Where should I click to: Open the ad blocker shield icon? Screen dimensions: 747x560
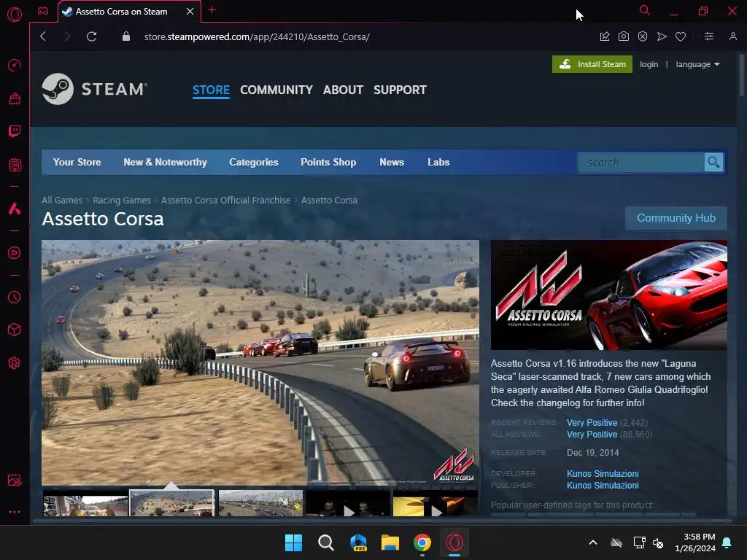pos(643,36)
